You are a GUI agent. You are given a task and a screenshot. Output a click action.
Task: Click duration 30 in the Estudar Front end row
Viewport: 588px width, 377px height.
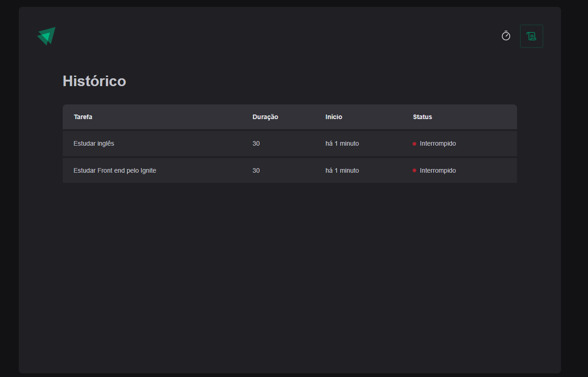pos(256,170)
